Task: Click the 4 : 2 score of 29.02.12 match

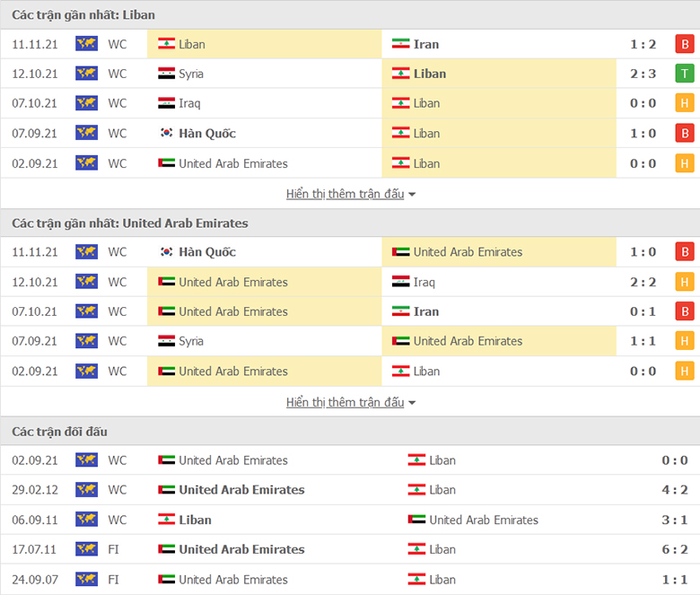Action: point(674,490)
